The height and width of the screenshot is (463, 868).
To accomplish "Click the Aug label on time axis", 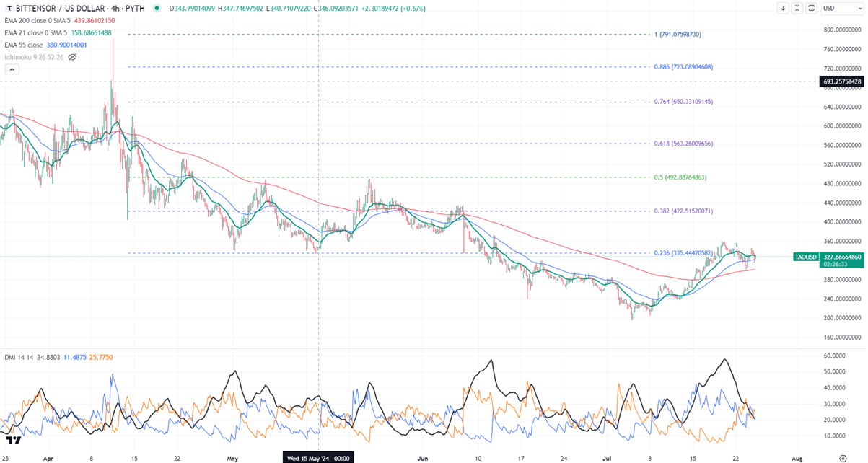I will coord(797,457).
